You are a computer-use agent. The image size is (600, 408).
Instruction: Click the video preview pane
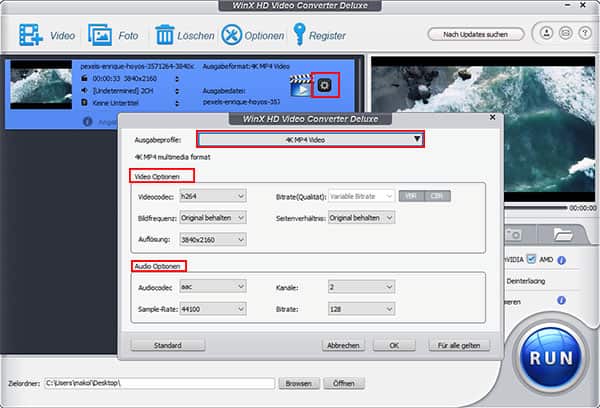483,129
